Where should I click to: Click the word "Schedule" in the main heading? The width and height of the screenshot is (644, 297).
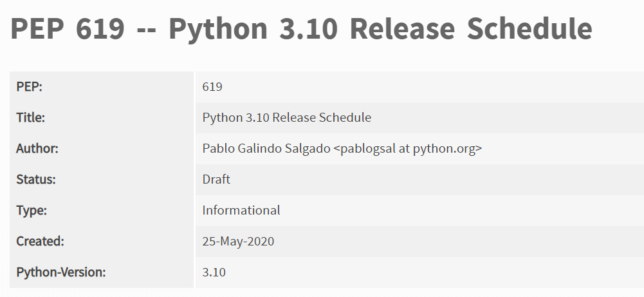click(x=529, y=29)
